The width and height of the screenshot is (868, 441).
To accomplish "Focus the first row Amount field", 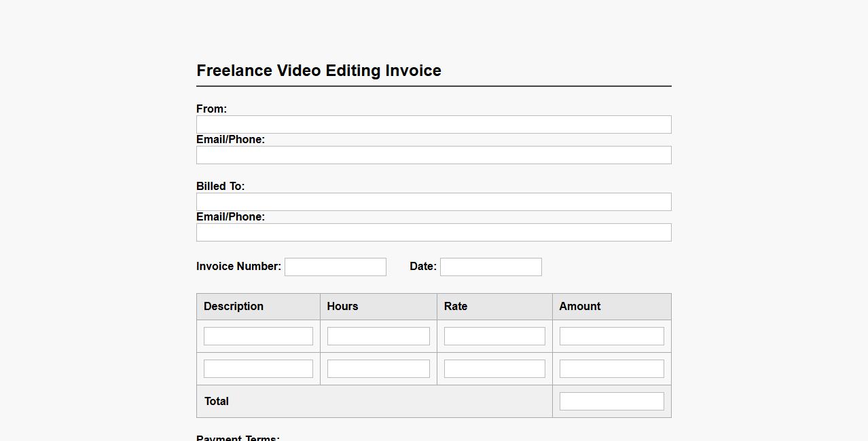I will click(611, 336).
